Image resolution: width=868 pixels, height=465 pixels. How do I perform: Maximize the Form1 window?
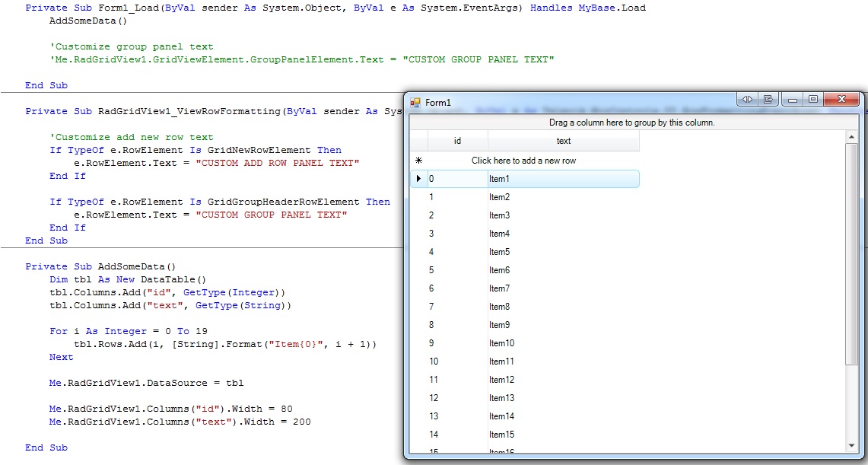click(813, 100)
